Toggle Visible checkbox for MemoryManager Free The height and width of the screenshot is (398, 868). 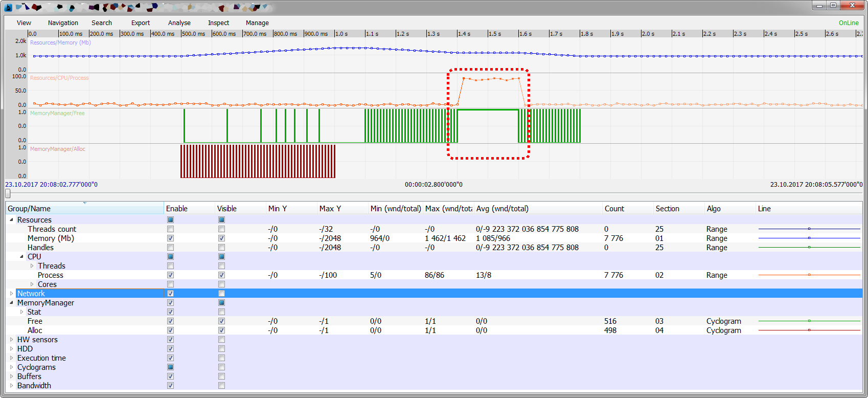click(221, 321)
